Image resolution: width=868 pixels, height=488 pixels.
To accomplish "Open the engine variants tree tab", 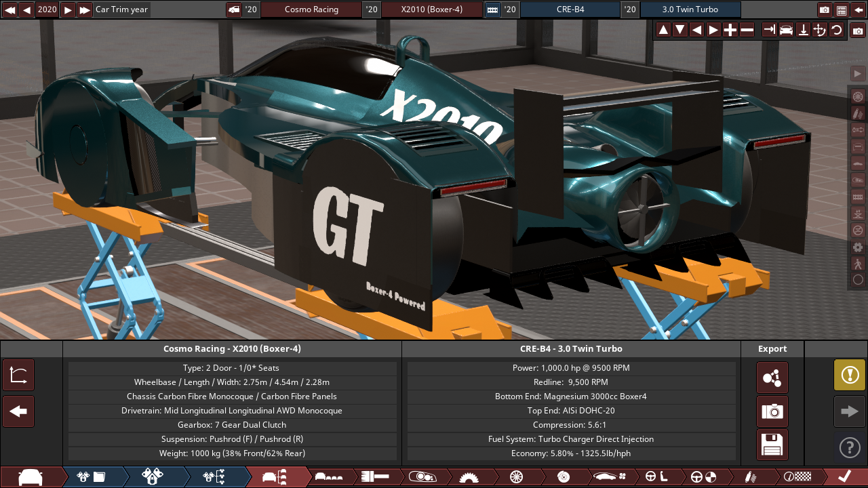I will point(214,477).
